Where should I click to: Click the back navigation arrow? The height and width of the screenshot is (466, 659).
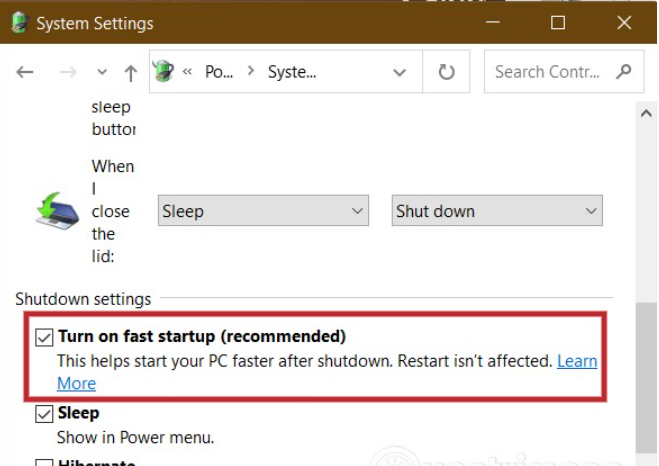tap(26, 72)
